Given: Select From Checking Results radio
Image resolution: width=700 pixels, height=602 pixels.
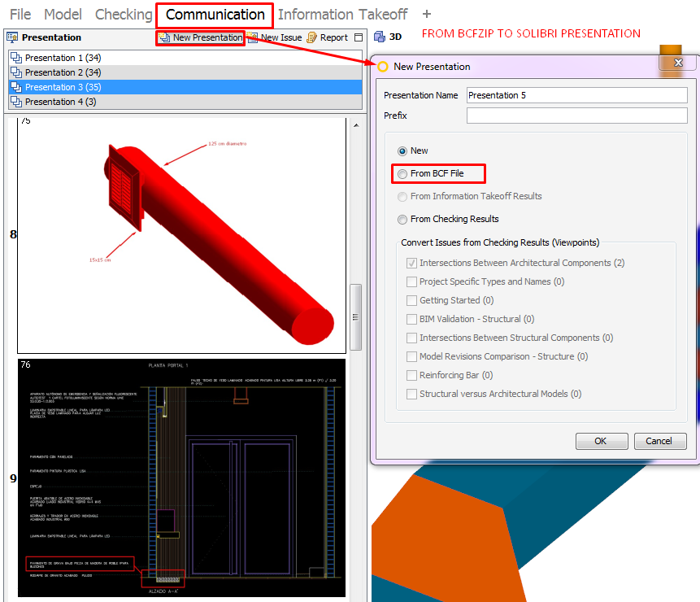Looking at the screenshot, I should point(402,220).
